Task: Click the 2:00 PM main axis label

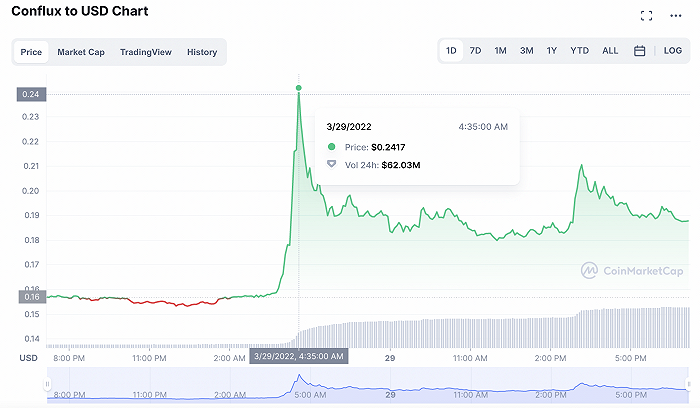Action: click(x=550, y=358)
